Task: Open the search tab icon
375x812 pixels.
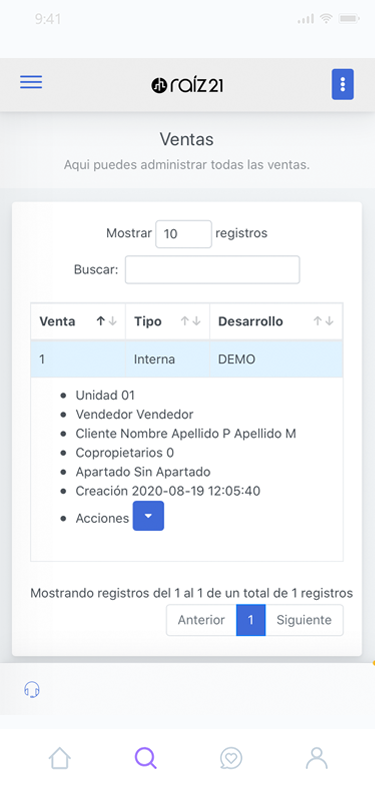Action: [146, 758]
